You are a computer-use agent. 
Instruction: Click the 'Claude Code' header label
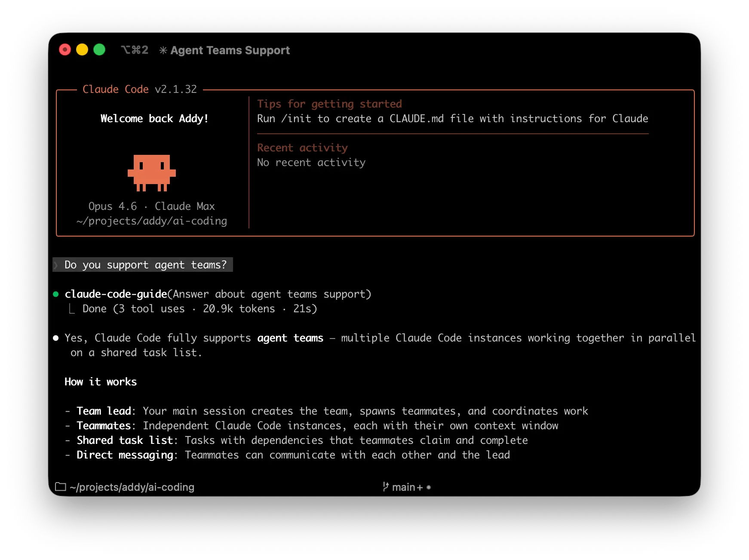click(116, 89)
